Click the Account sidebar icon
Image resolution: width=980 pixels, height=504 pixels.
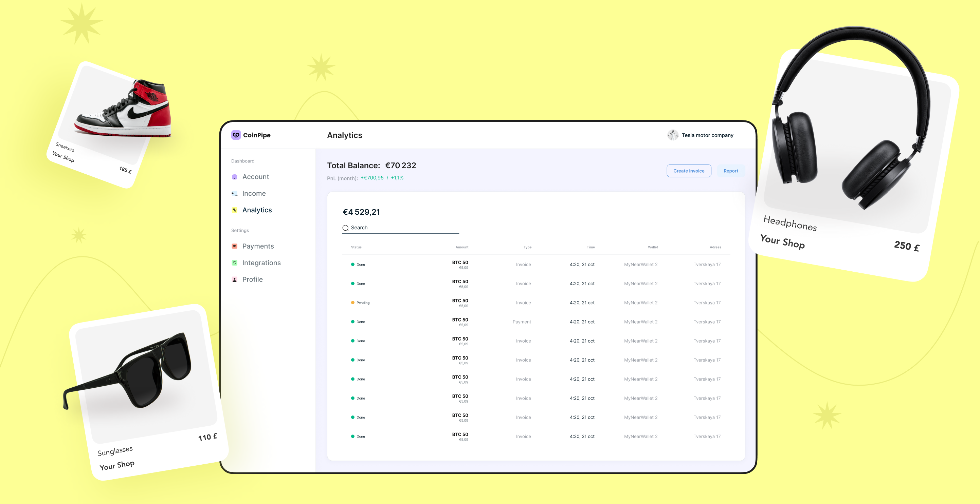[234, 177]
